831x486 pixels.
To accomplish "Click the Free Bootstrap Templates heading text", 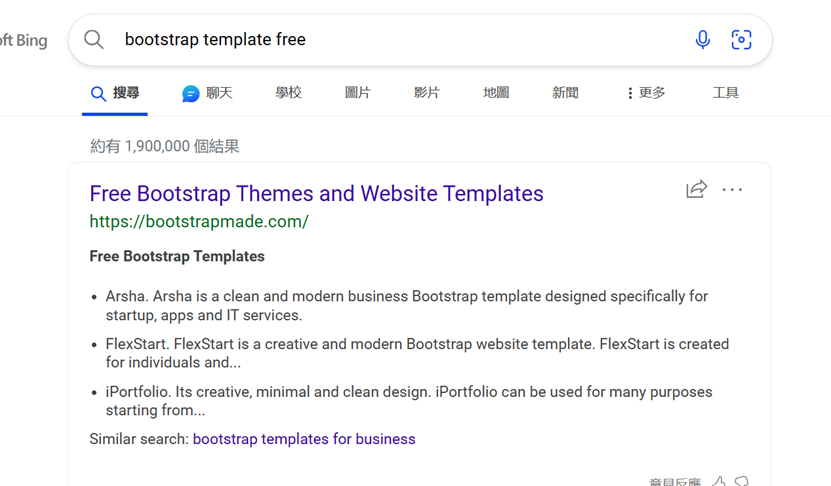I will pos(177,257).
